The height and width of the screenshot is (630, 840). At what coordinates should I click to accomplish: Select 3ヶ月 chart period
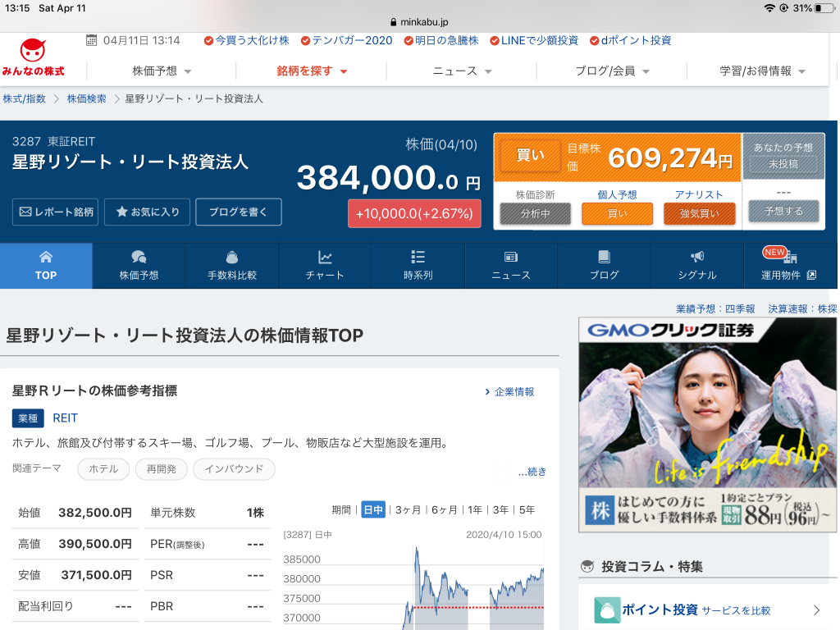pyautogui.click(x=409, y=509)
